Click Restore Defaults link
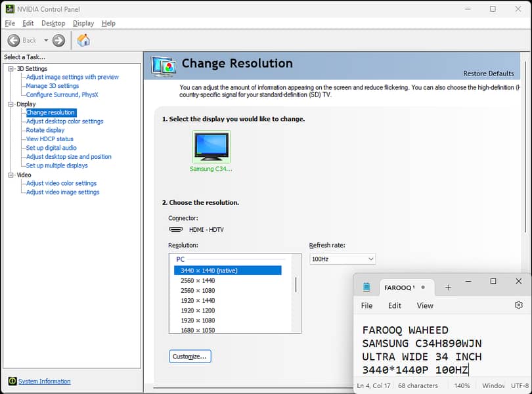 (x=488, y=74)
